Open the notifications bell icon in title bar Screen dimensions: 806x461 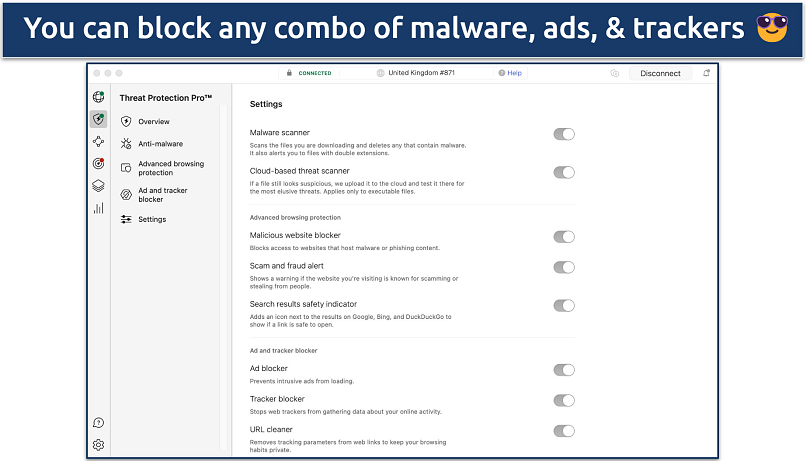[x=707, y=73]
